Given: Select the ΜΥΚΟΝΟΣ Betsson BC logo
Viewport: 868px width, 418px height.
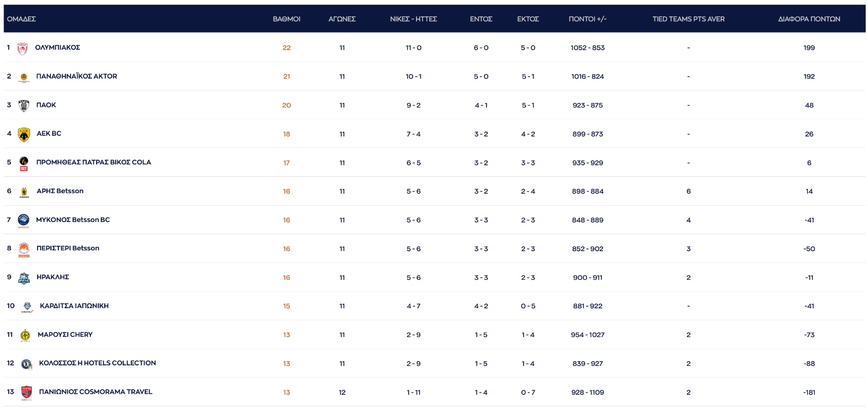Looking at the screenshot, I should (x=23, y=221).
